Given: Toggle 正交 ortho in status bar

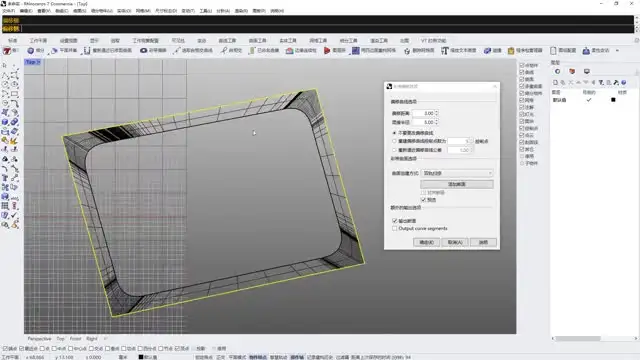Looking at the screenshot, I should [221, 357].
